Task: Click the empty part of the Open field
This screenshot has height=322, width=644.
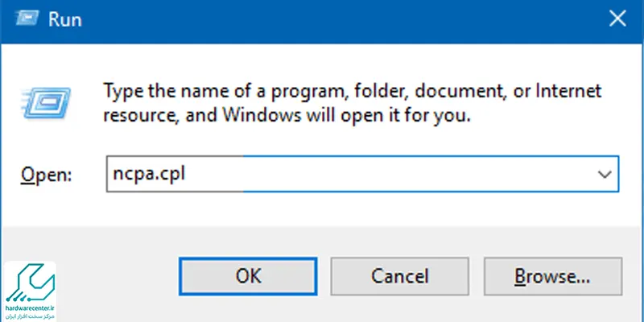Action: click(386, 174)
